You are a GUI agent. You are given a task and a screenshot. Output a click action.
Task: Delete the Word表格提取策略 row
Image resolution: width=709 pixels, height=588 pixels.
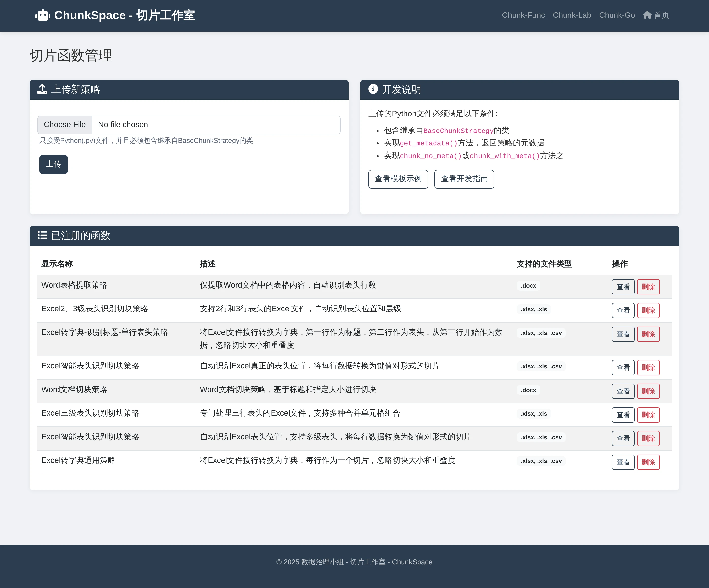click(x=648, y=287)
